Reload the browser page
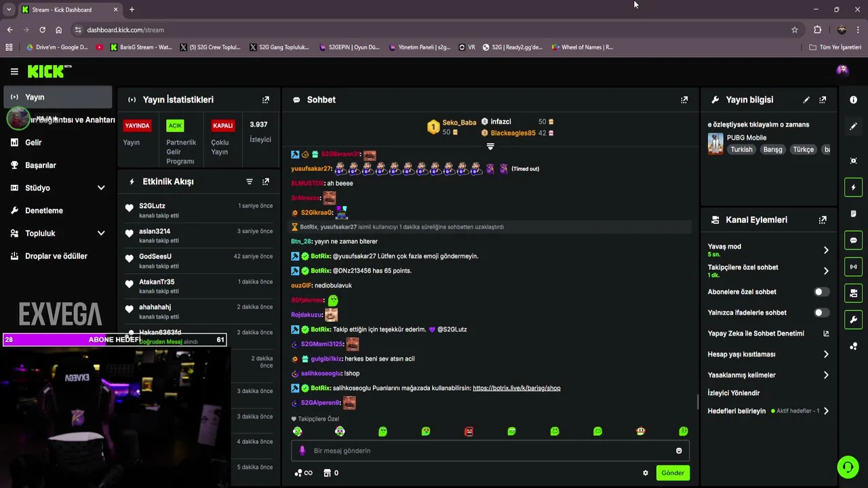This screenshot has width=868, height=488. [42, 30]
